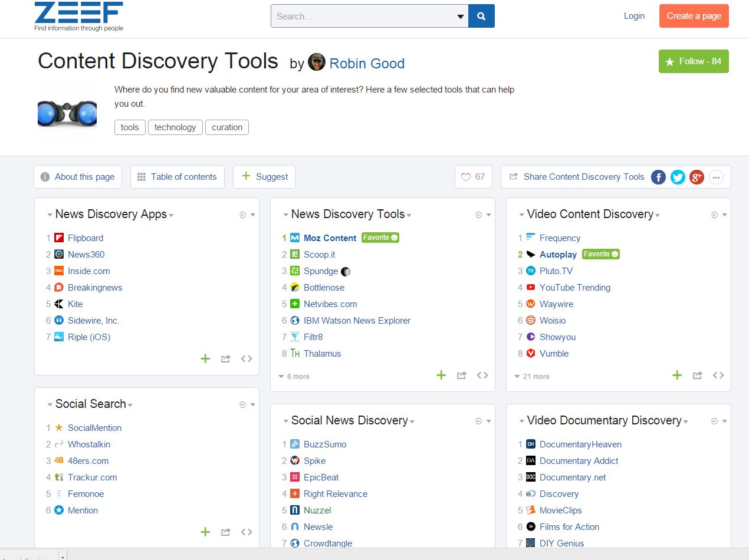Collapse the News Discovery Apps block
This screenshot has height=560, width=749.
point(50,215)
